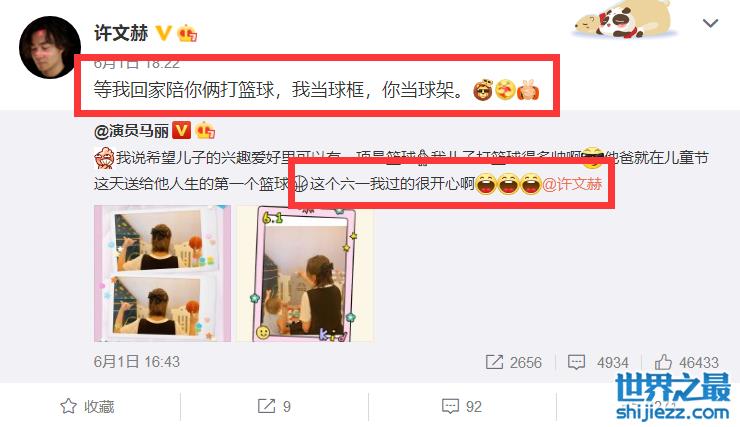The image size is (740, 427).
Task: Click the red verified V badge beside 演员马丽
Action: pyautogui.click(x=181, y=130)
